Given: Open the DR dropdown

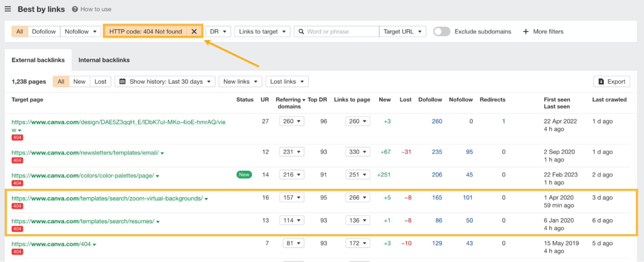Looking at the screenshot, I should tap(218, 31).
